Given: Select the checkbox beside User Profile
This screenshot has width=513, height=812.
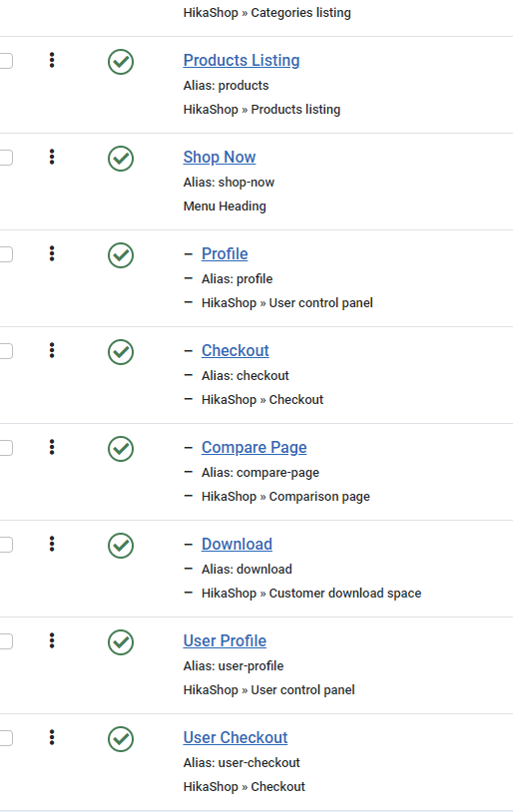Looking at the screenshot, I should 5,641.
